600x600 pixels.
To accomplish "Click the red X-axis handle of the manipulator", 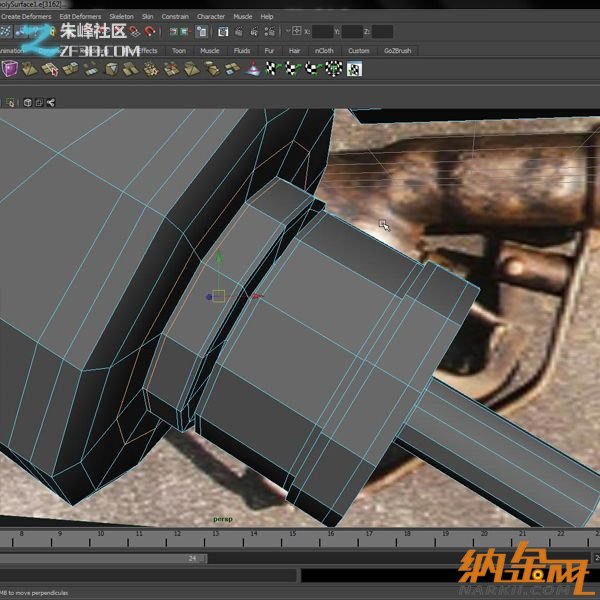I will tap(255, 296).
